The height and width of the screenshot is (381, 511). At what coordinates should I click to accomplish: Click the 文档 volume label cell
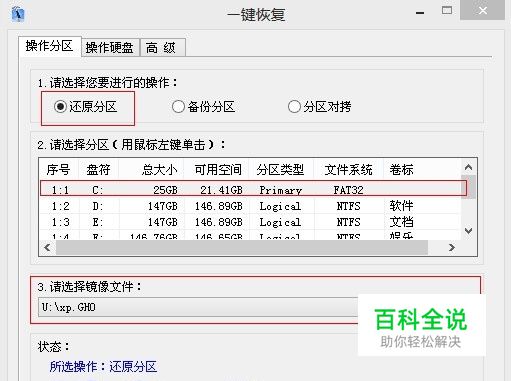pyautogui.click(x=401, y=222)
